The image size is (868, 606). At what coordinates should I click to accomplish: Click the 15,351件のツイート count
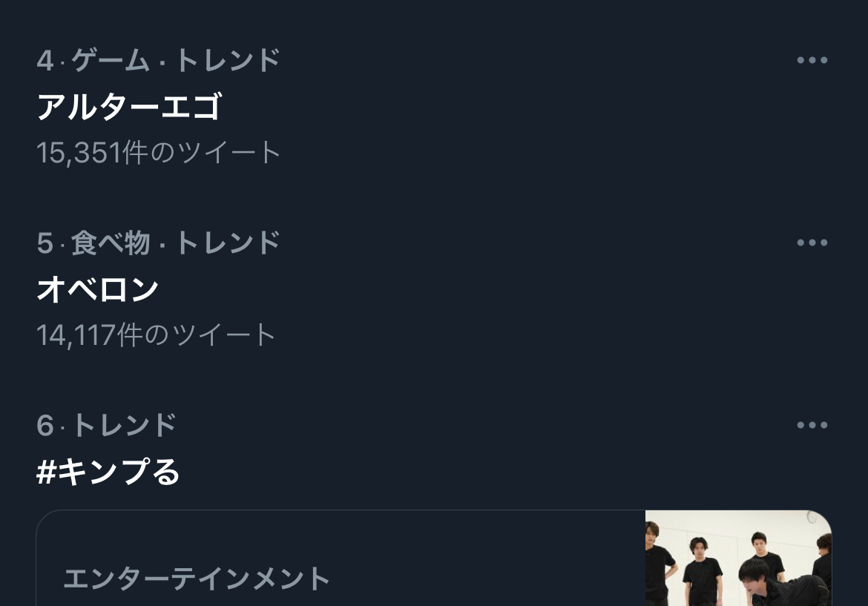(158, 152)
